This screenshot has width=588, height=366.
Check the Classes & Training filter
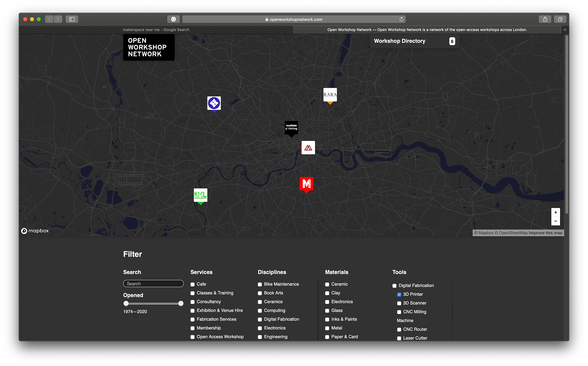point(193,293)
